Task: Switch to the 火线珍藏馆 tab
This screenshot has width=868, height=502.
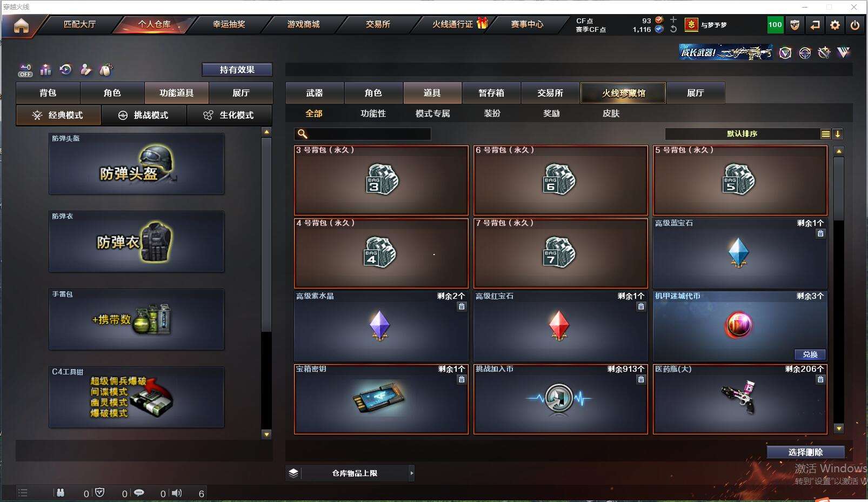Action: 623,93
